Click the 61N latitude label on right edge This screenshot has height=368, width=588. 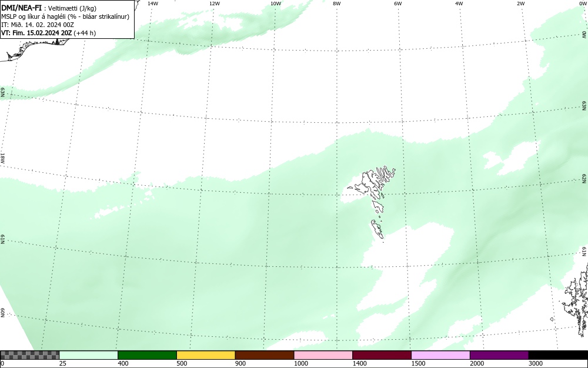point(584,252)
